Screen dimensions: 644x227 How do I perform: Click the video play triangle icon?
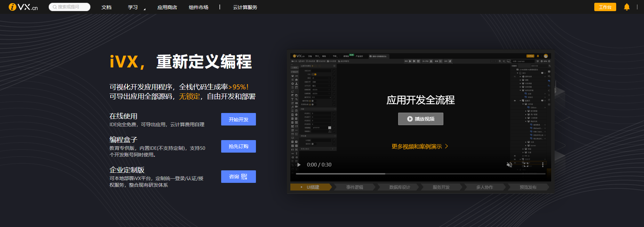pos(299,165)
